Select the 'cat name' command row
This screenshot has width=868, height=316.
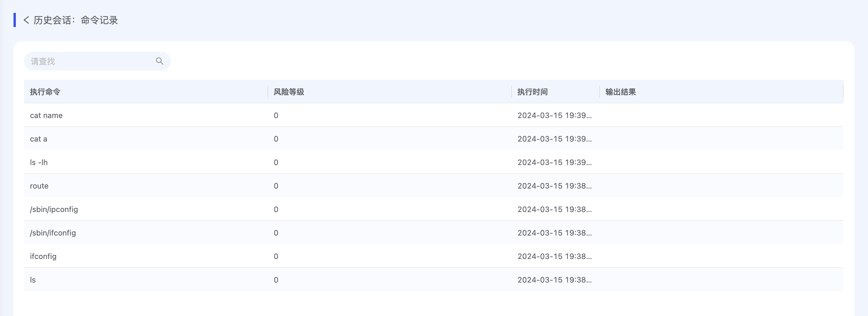pyautogui.click(x=46, y=115)
